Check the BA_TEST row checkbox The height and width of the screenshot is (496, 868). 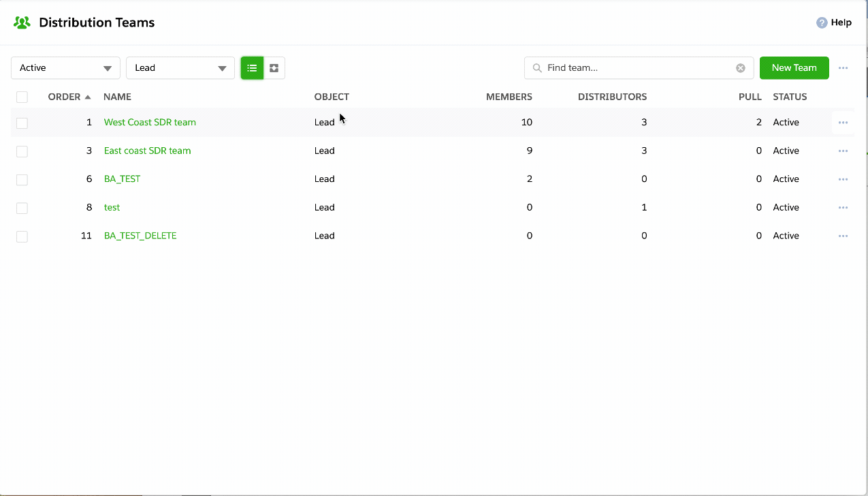[x=22, y=179]
